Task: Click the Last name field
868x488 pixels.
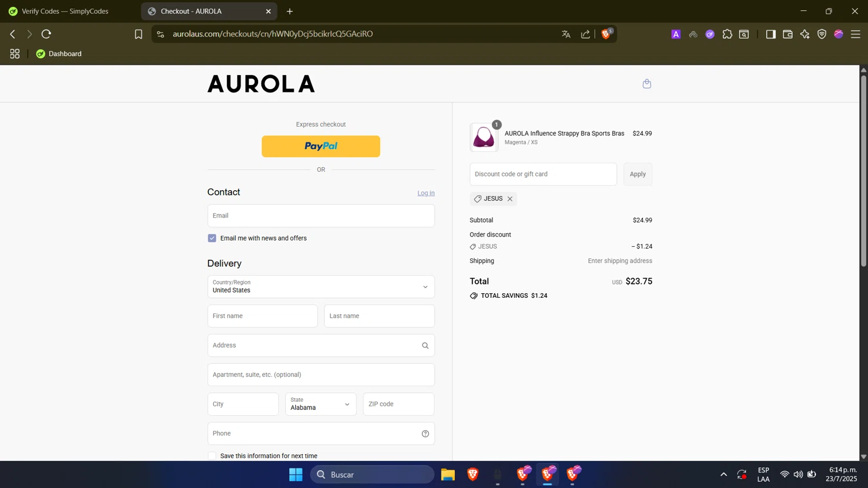Action: point(380,316)
